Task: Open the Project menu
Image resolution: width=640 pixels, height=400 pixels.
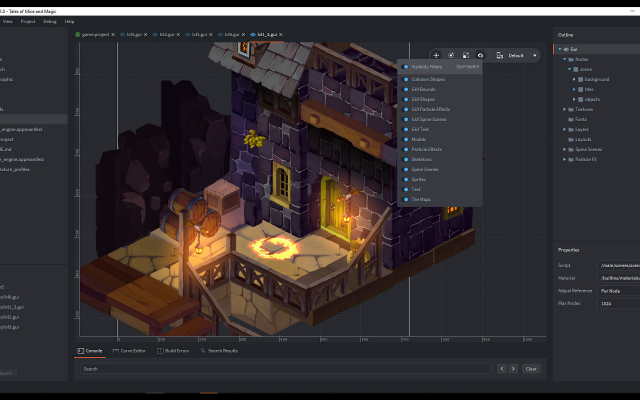Action: 28,22
